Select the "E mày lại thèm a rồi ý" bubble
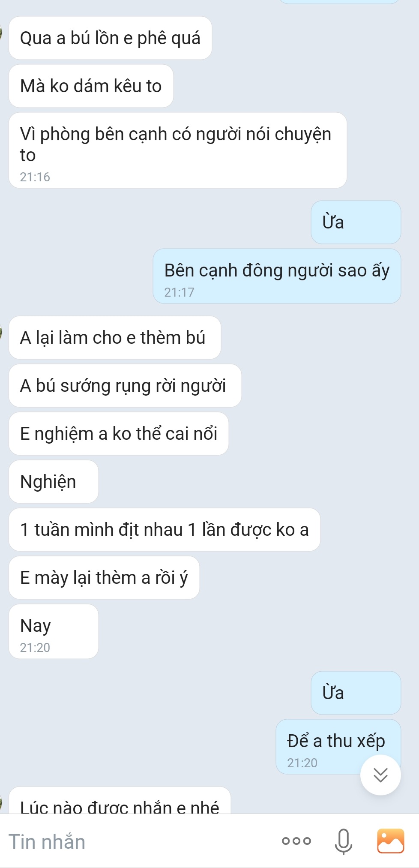 [104, 578]
